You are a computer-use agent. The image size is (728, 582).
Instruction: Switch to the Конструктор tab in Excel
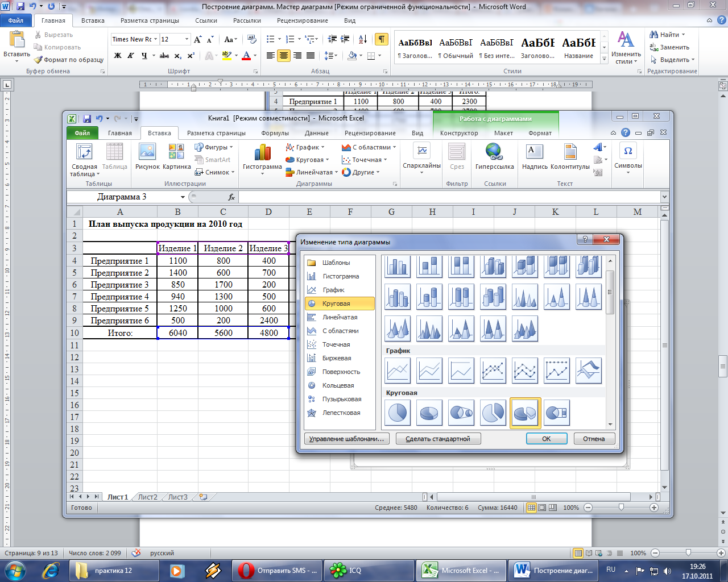click(x=459, y=133)
